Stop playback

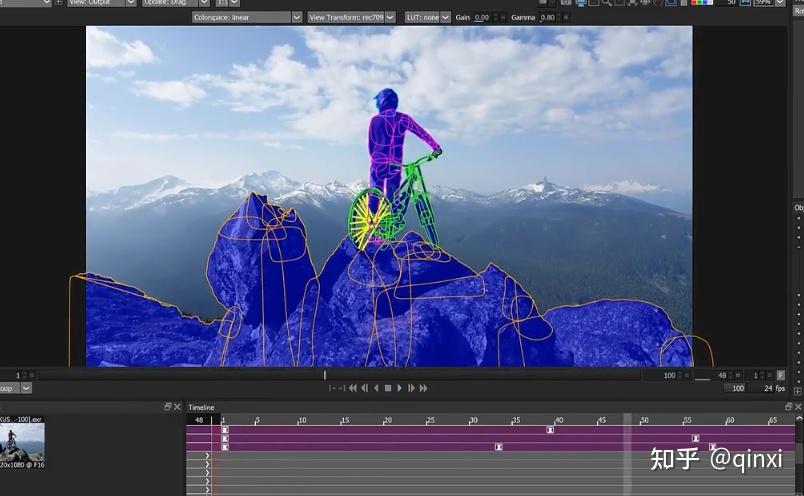(x=388, y=388)
